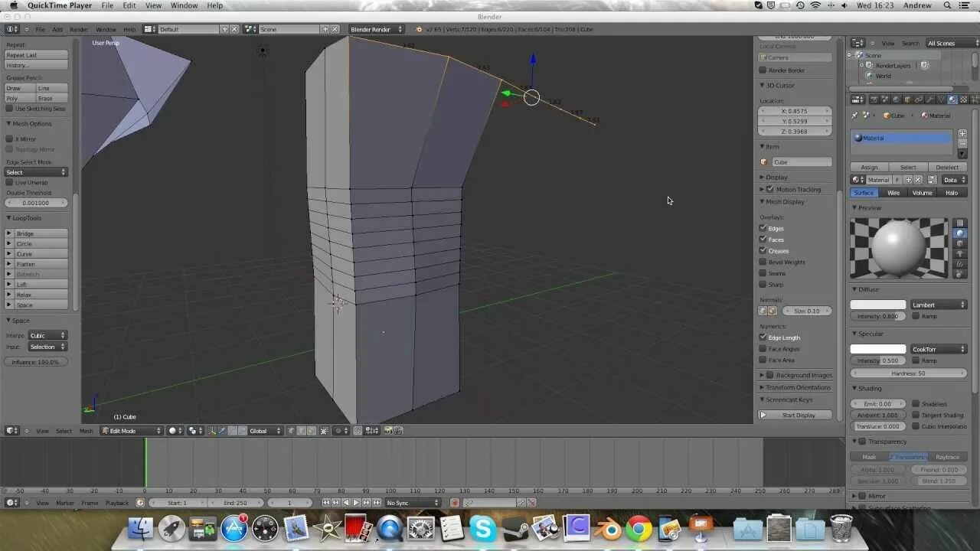Disable the Edge Length numerics checkbox
This screenshot has height=551, width=980.
pos(763,337)
